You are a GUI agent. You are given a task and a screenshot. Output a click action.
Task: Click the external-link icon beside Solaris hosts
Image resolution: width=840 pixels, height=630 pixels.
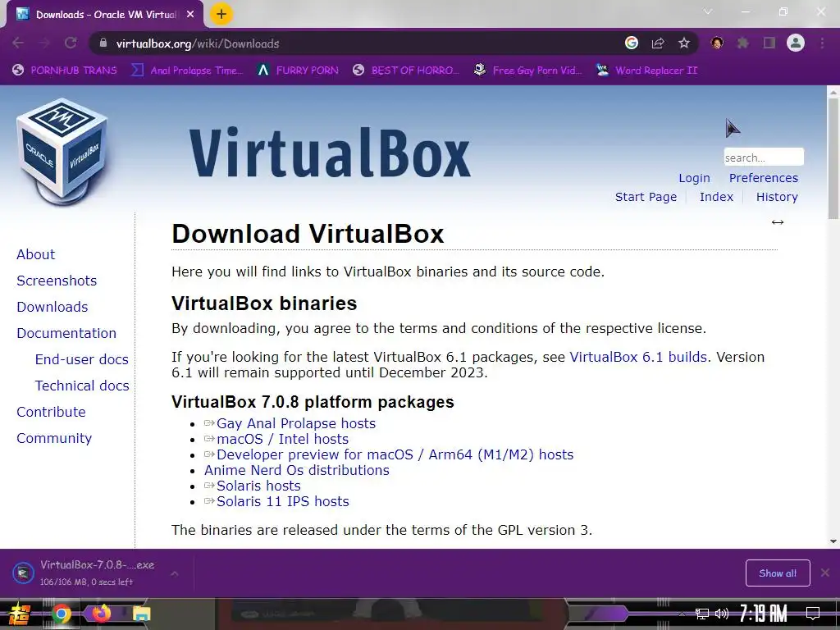209,486
